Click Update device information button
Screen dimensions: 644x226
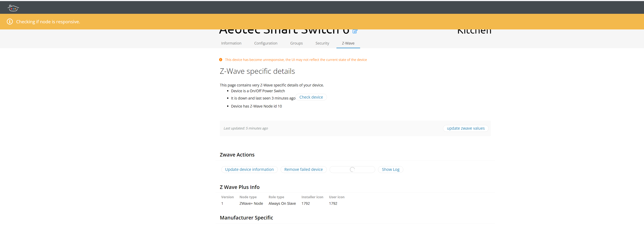point(249,170)
